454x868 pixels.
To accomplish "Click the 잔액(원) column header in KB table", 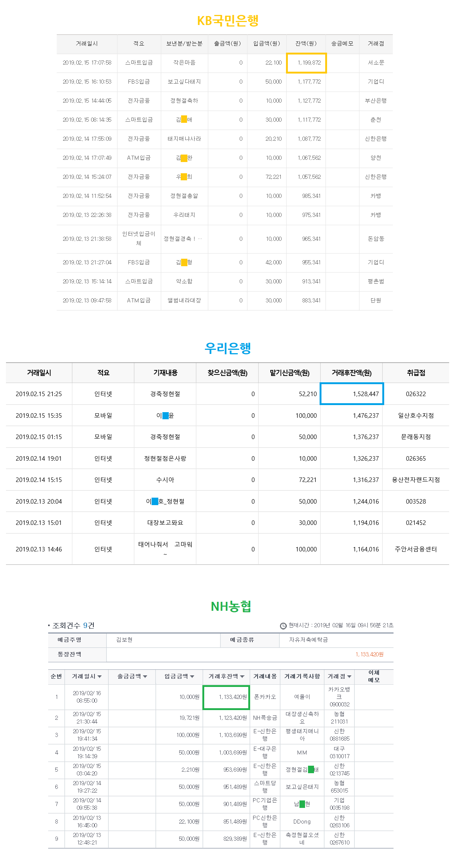I will (x=306, y=44).
